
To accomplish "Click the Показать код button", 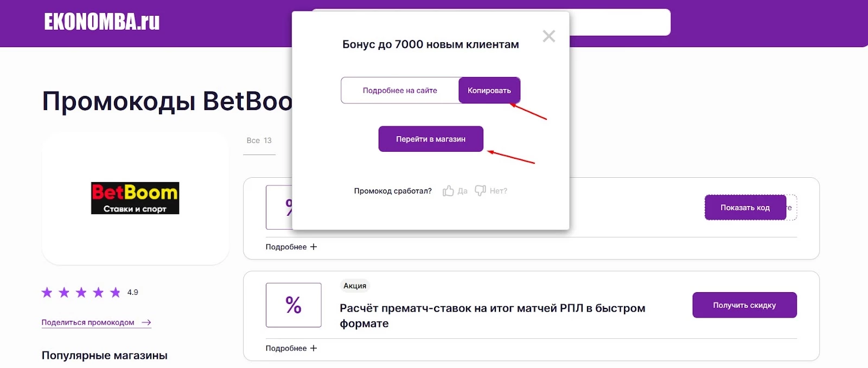I will (x=745, y=208).
